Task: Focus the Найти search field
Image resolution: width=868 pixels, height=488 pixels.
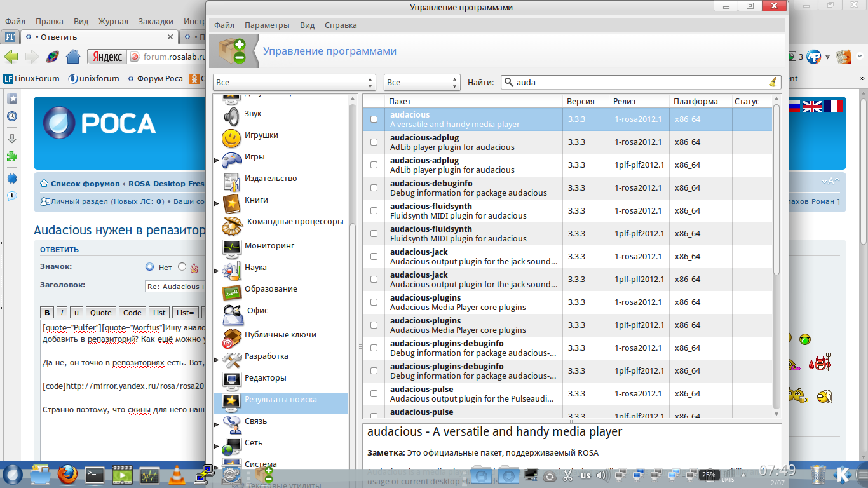Action: click(635, 82)
